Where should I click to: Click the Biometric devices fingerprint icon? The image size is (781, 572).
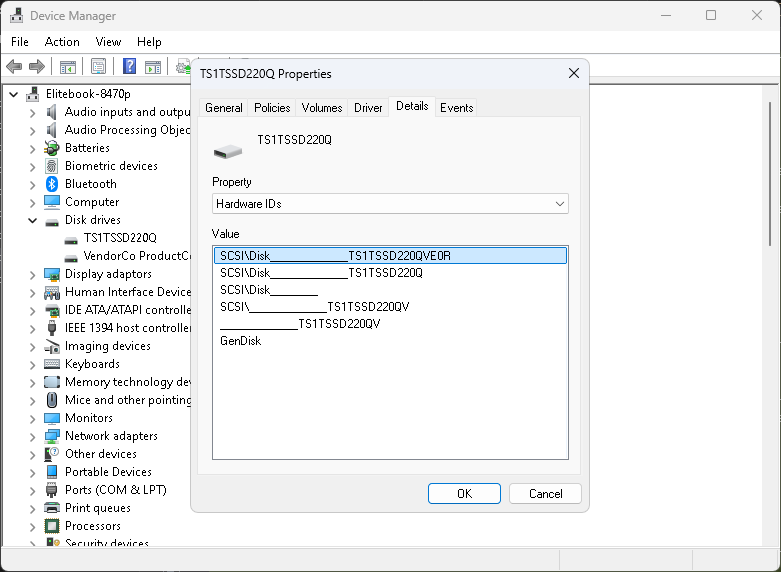click(52, 166)
